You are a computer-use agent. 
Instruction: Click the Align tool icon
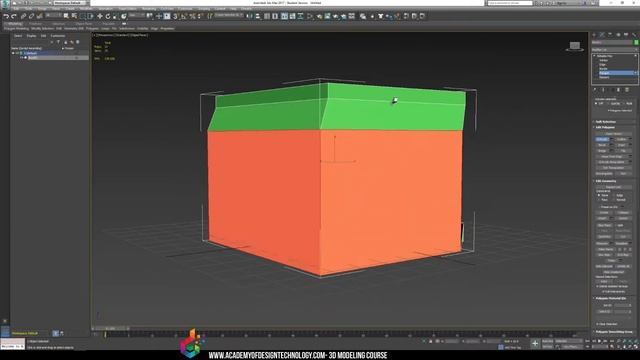click(x=258, y=16)
